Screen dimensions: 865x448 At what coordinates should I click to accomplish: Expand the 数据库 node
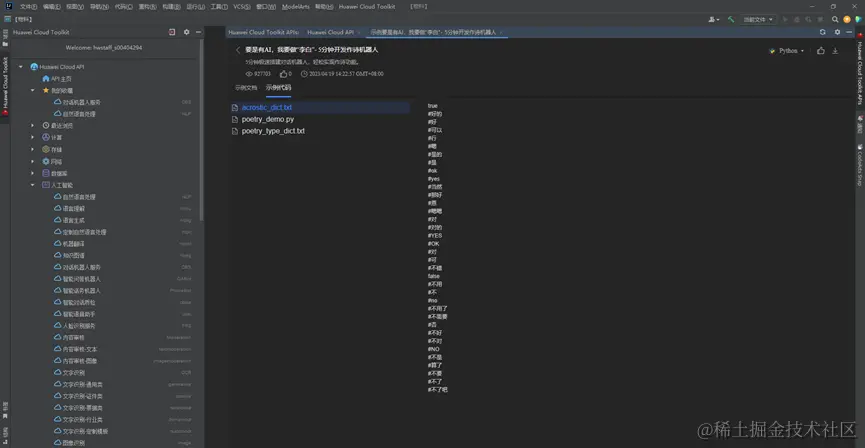coord(33,173)
